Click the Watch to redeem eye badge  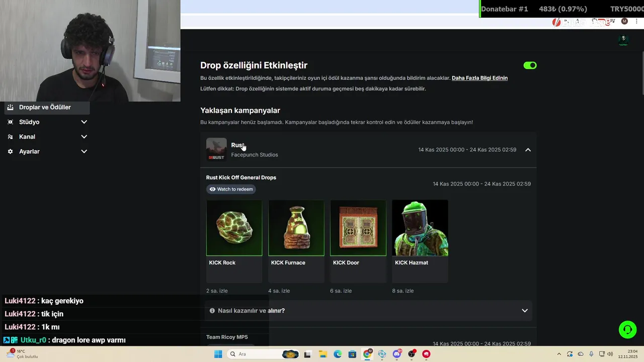point(231,189)
